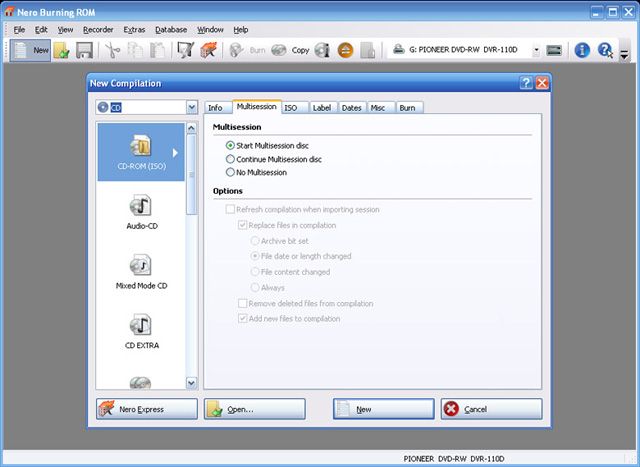Open the Recorder menu
The image size is (640, 467).
click(98, 30)
